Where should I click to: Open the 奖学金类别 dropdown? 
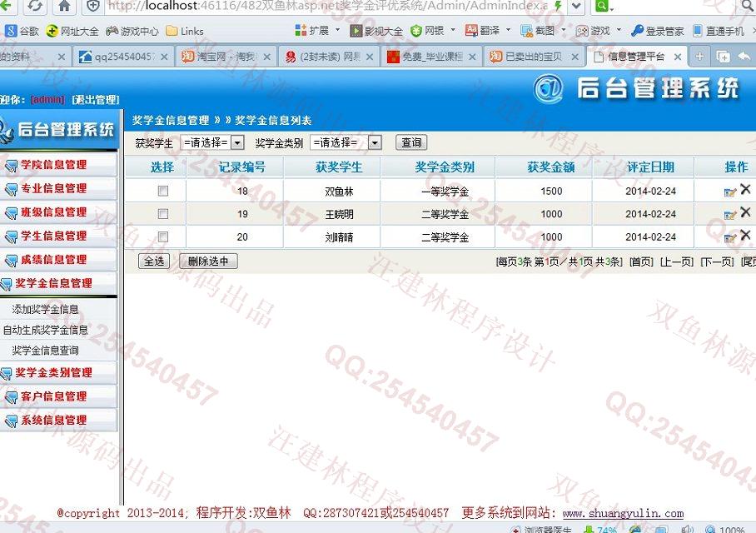346,142
